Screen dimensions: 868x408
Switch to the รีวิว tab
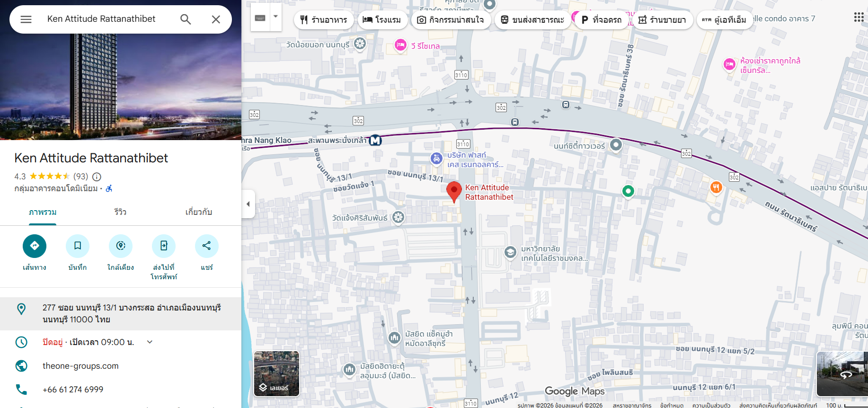[x=120, y=212]
